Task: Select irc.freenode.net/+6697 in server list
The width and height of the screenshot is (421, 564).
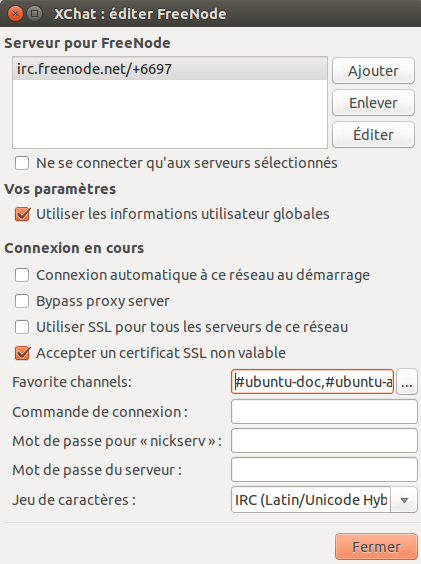Action: coord(170,69)
